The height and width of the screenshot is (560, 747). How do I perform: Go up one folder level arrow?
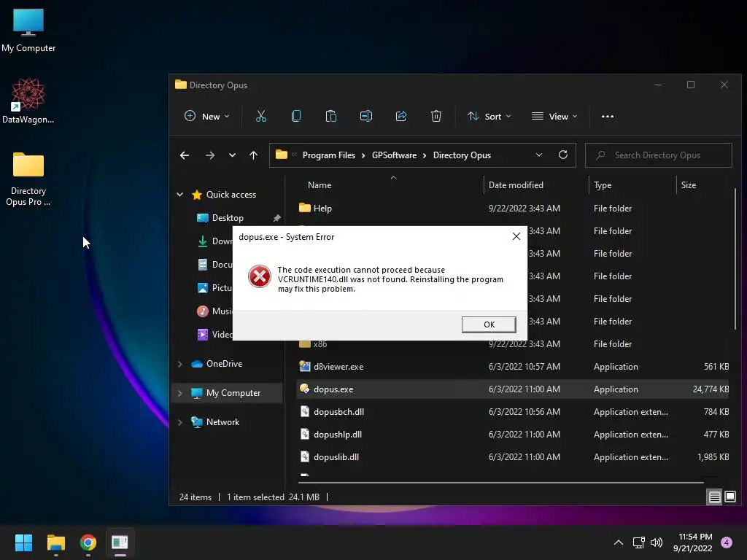(253, 155)
